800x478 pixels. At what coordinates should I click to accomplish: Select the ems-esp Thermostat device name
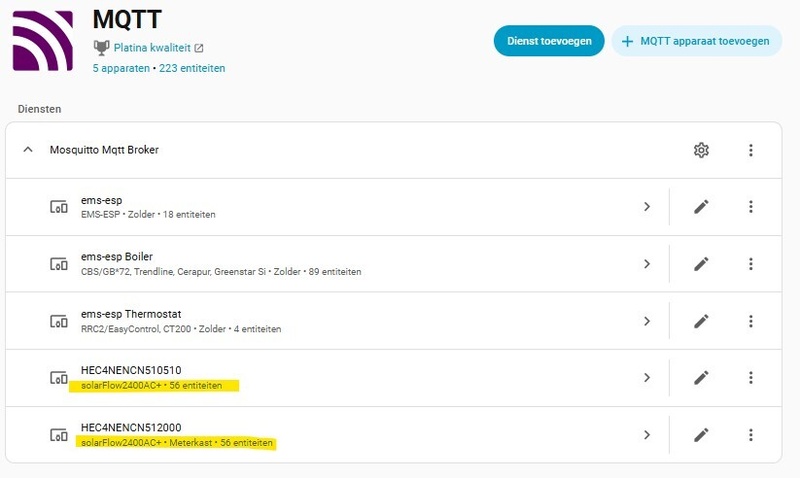coord(131,314)
